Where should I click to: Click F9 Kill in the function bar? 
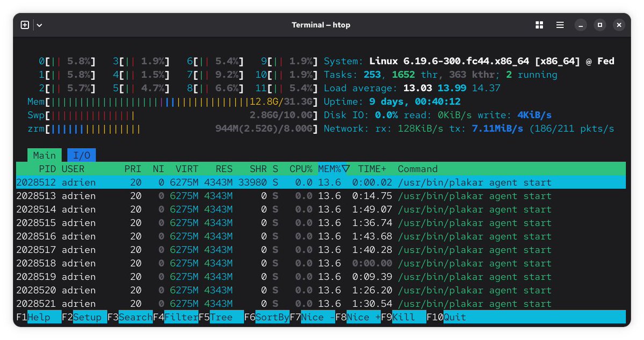click(403, 317)
